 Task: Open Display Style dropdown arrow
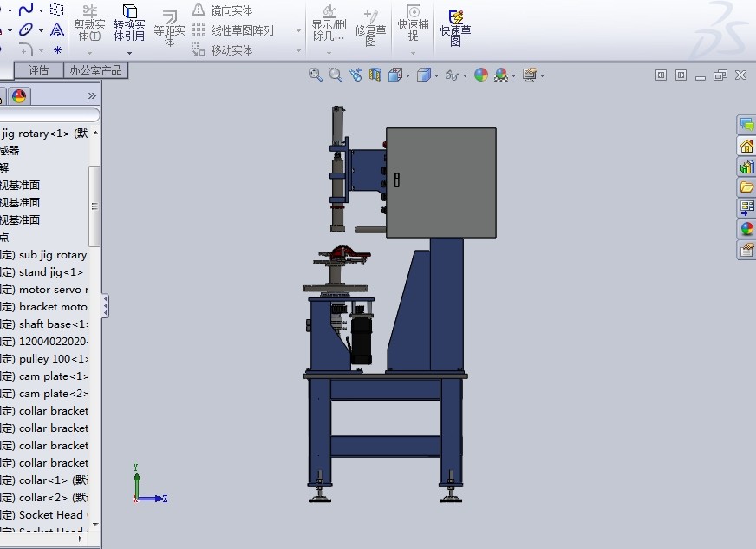point(436,75)
